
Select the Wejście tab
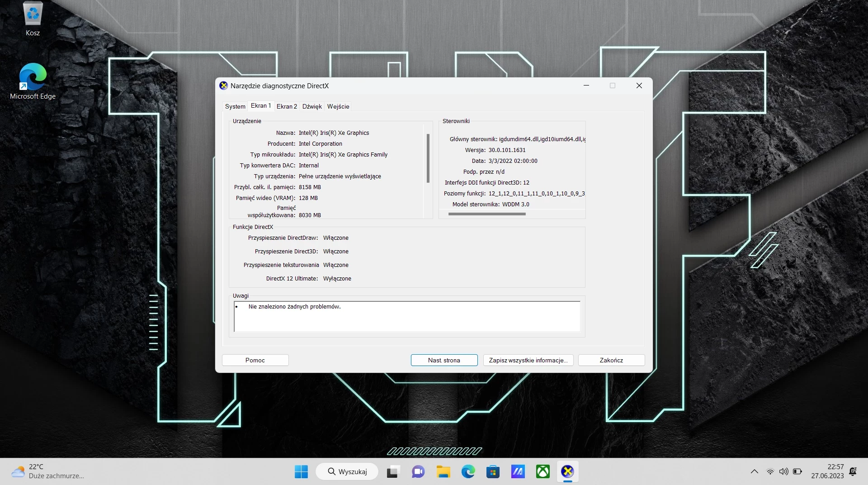(338, 106)
